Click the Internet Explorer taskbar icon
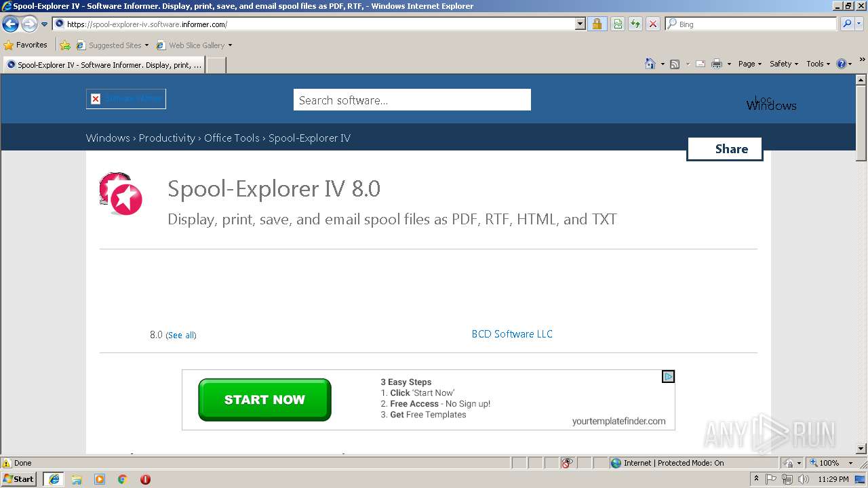 54,479
